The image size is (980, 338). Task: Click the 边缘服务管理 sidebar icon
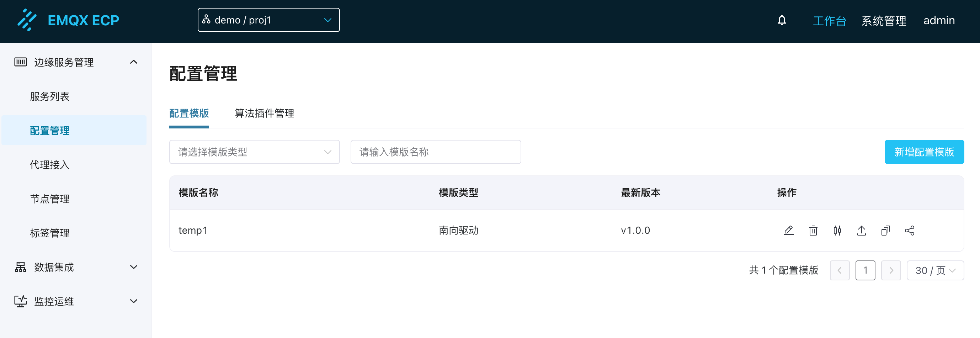click(21, 62)
